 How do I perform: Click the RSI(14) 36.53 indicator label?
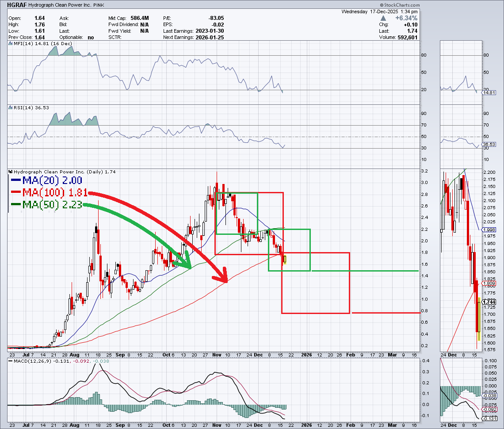click(x=31, y=108)
